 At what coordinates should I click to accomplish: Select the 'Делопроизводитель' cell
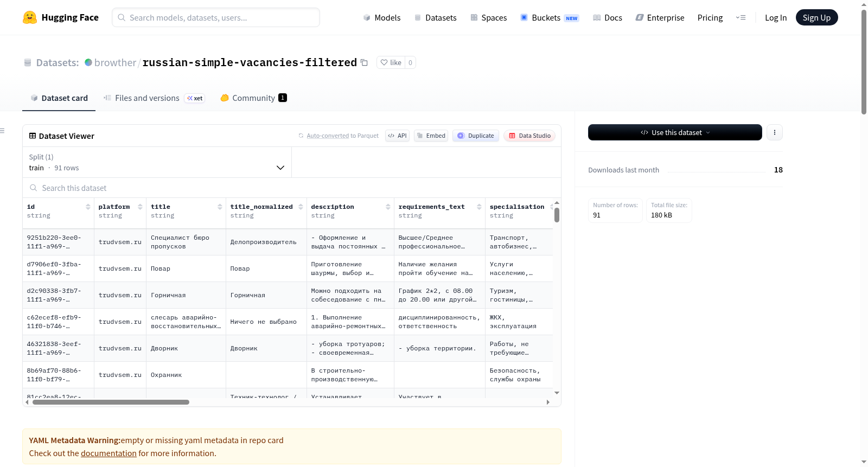[x=266, y=242]
